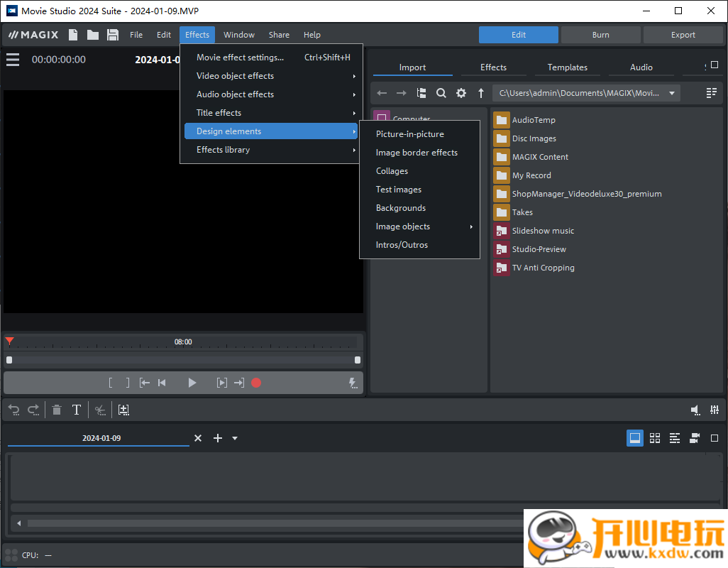Go forward in the Media Pool browser
The width and height of the screenshot is (728, 568).
point(401,93)
